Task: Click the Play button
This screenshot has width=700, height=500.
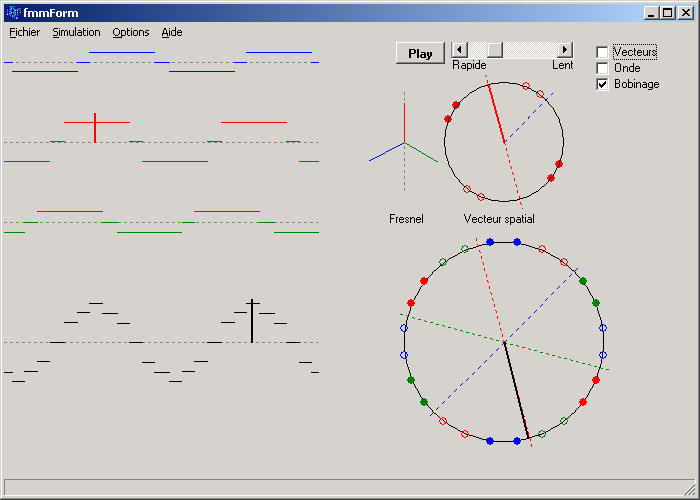Action: coord(420,54)
